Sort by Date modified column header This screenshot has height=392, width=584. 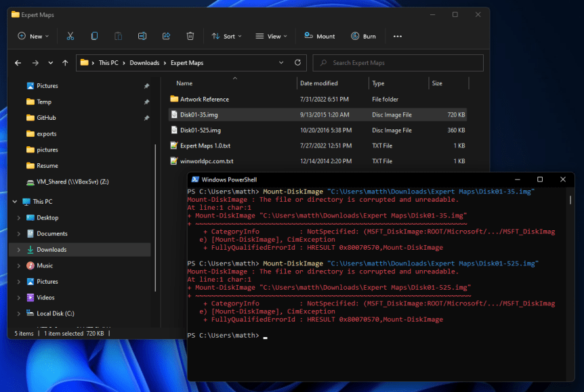[319, 83]
